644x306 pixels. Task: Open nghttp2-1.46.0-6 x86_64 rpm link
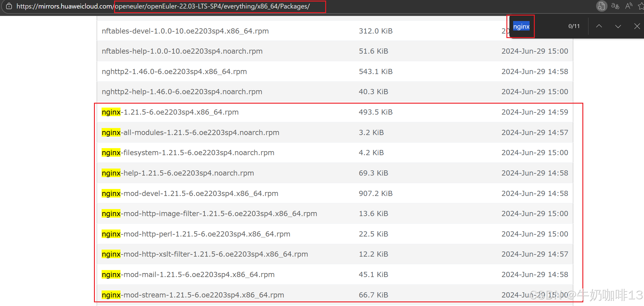tap(174, 72)
